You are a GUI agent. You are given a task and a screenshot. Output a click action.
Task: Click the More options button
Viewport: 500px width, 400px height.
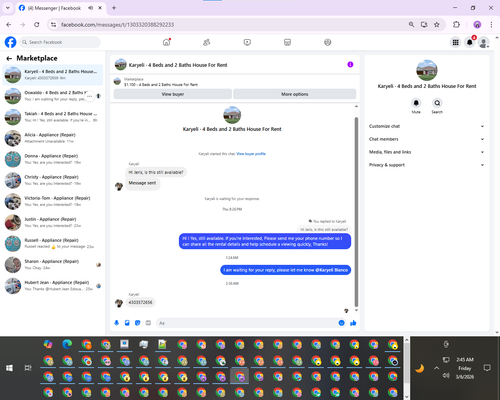[x=295, y=94]
